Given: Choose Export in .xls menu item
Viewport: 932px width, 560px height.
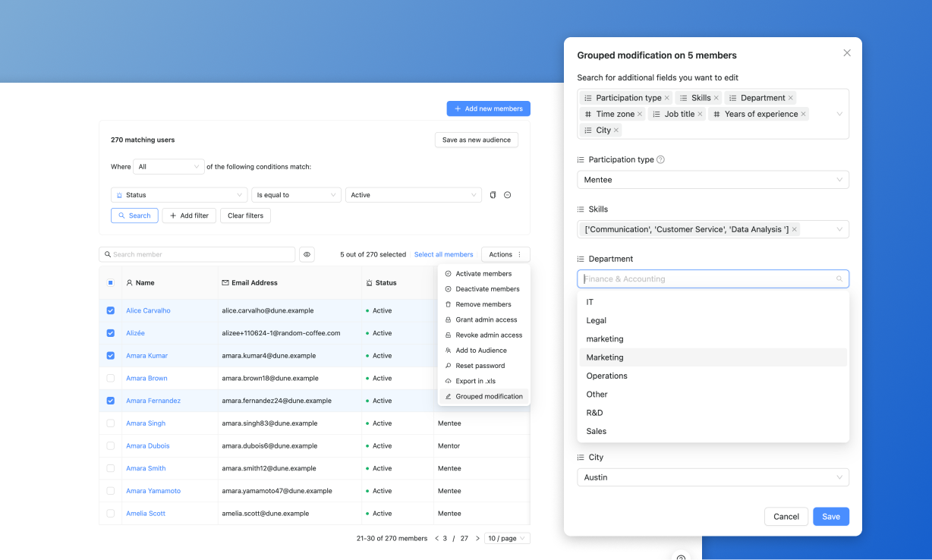Looking at the screenshot, I should click(x=483, y=381).
